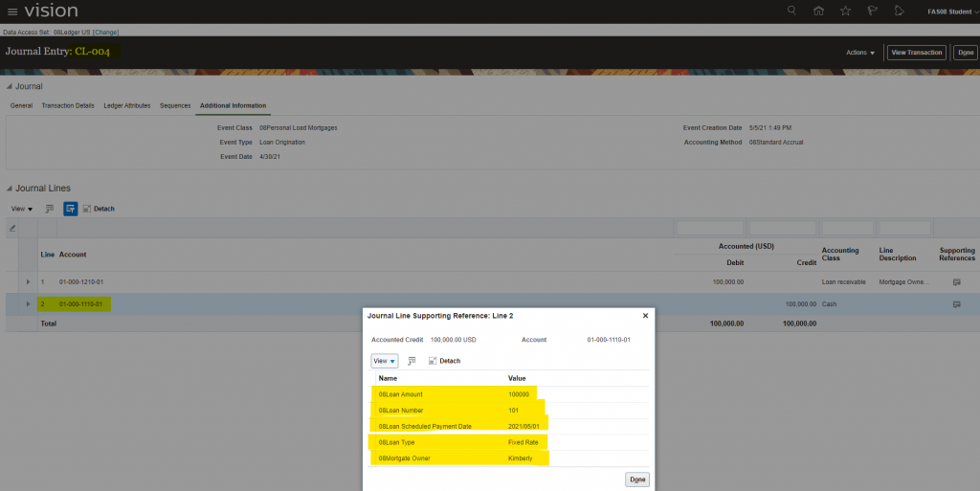Go to the Home icon
Image resolution: width=980 pixels, height=491 pixels.
pos(817,11)
